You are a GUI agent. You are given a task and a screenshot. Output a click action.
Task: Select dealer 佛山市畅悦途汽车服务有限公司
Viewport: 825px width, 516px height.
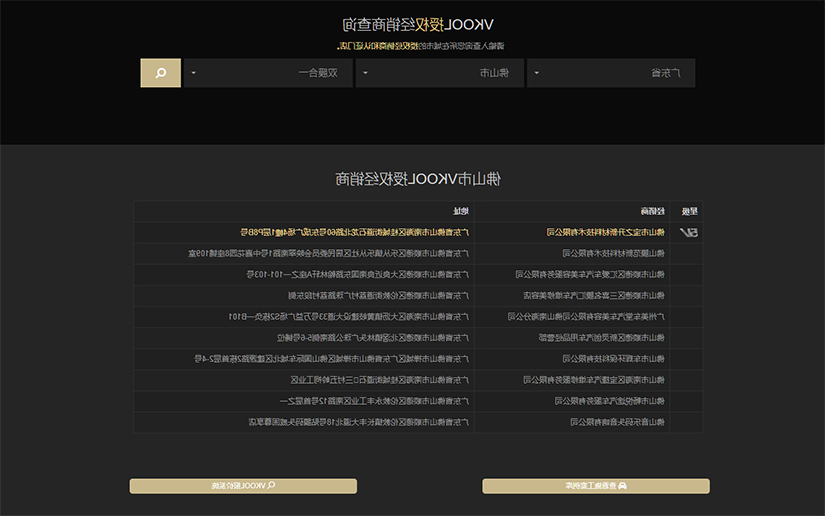(609, 401)
